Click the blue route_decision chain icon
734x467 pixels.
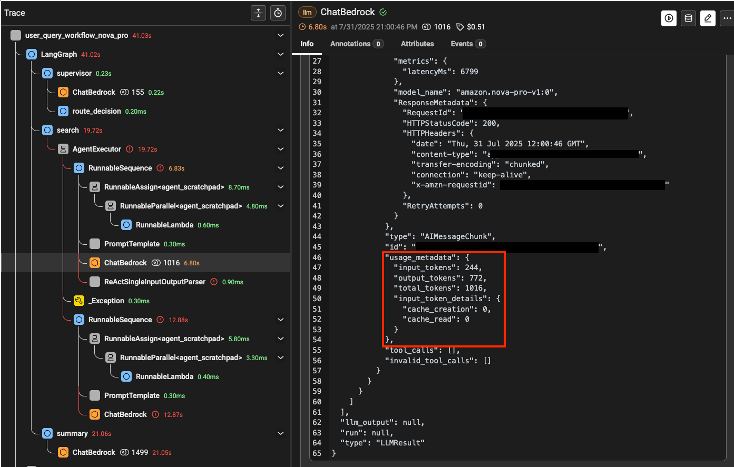point(63,111)
